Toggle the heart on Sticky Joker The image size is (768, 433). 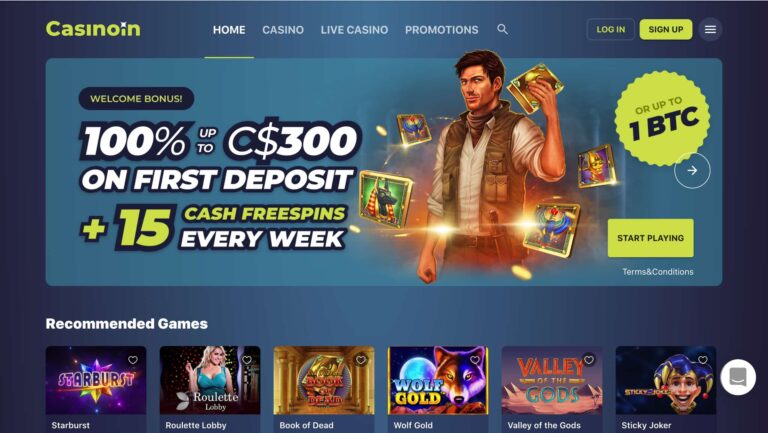point(703,360)
